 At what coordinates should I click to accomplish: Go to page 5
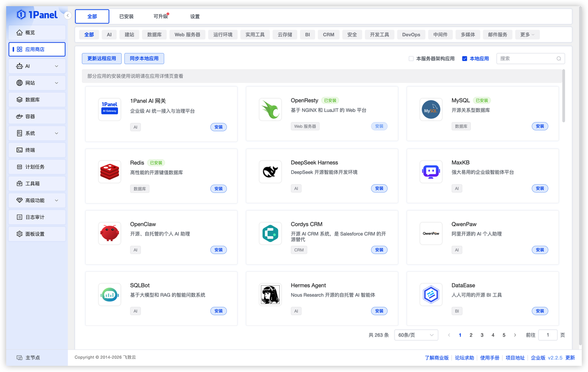click(x=504, y=335)
